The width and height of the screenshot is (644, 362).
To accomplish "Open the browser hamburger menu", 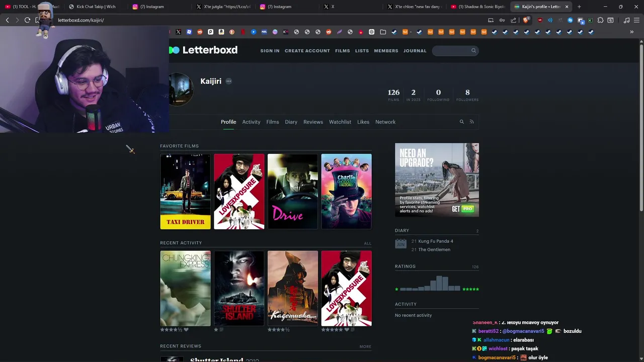I will pyautogui.click(x=636, y=20).
